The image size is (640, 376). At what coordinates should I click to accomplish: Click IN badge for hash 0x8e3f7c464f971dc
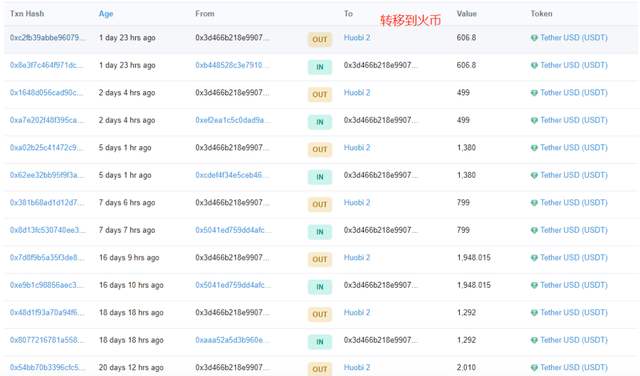pyautogui.click(x=320, y=67)
